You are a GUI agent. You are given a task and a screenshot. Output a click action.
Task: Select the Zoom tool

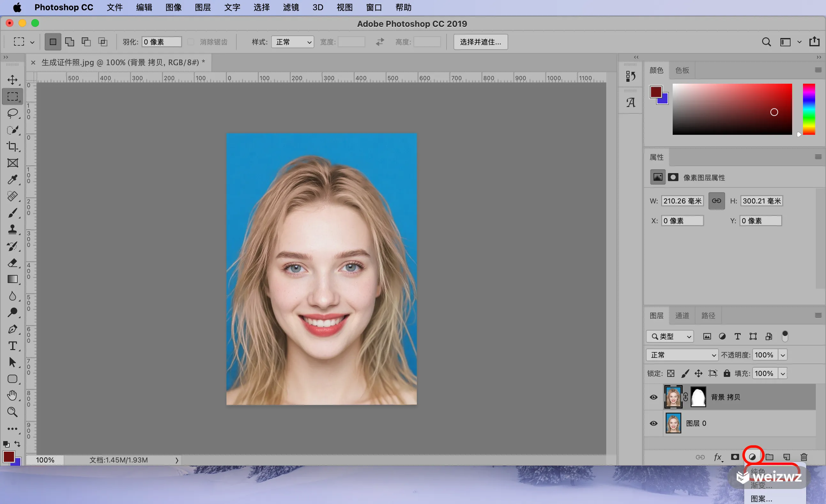(12, 412)
